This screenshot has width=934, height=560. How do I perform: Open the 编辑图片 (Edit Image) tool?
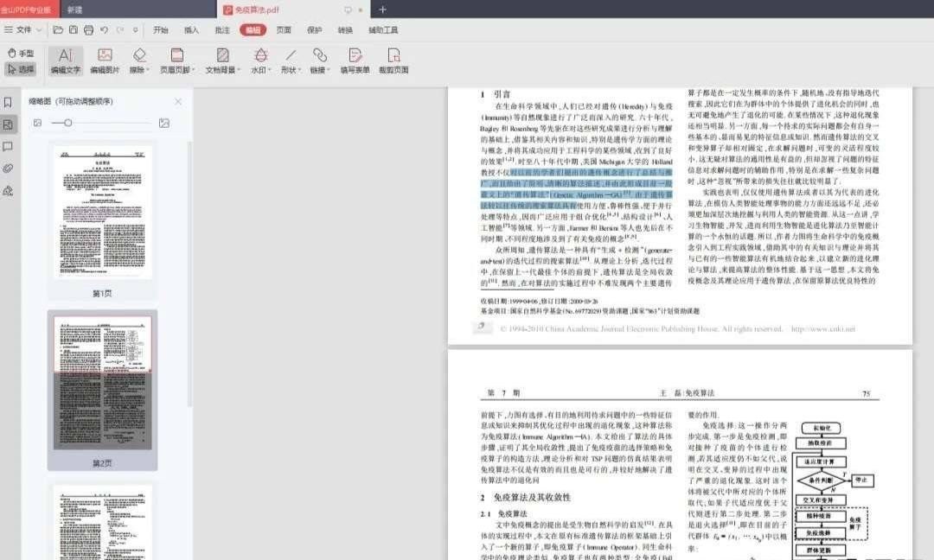point(105,60)
